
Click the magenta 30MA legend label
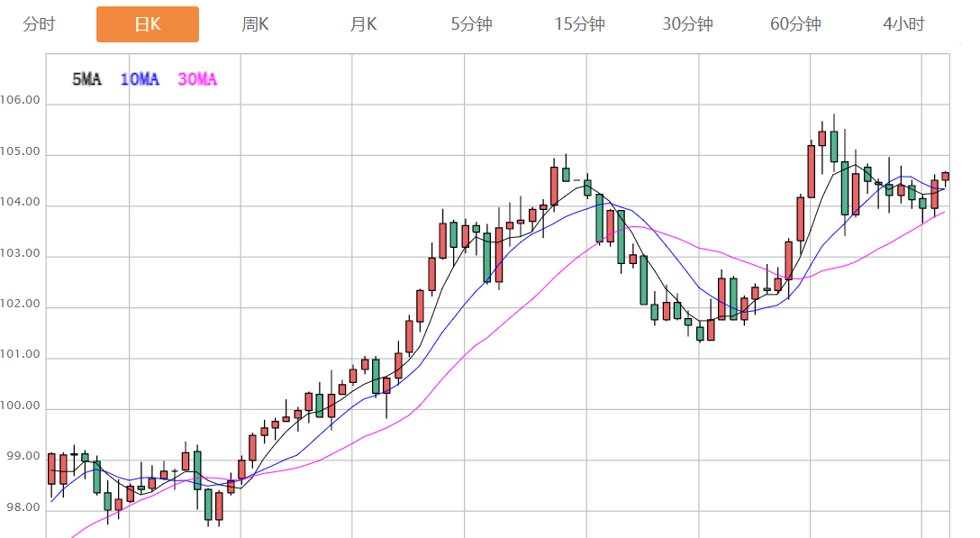(x=197, y=79)
